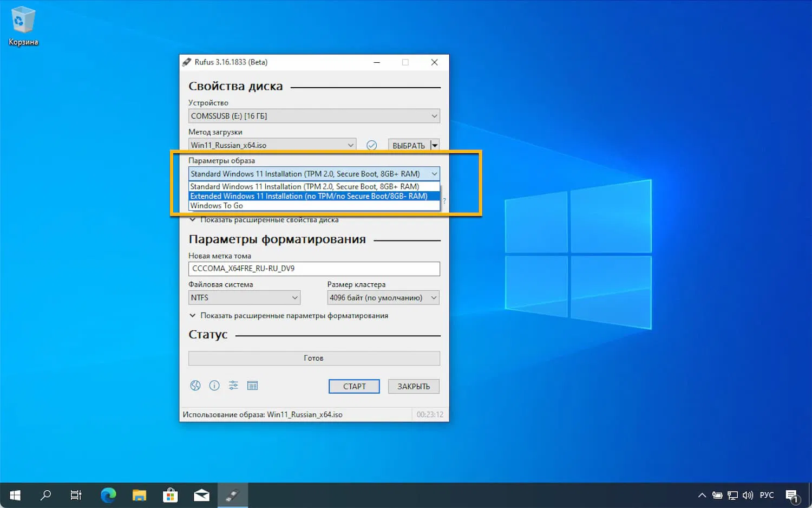Open the Recycle Bin desktop icon
Viewport: 812px width, 508px height.
(23, 26)
